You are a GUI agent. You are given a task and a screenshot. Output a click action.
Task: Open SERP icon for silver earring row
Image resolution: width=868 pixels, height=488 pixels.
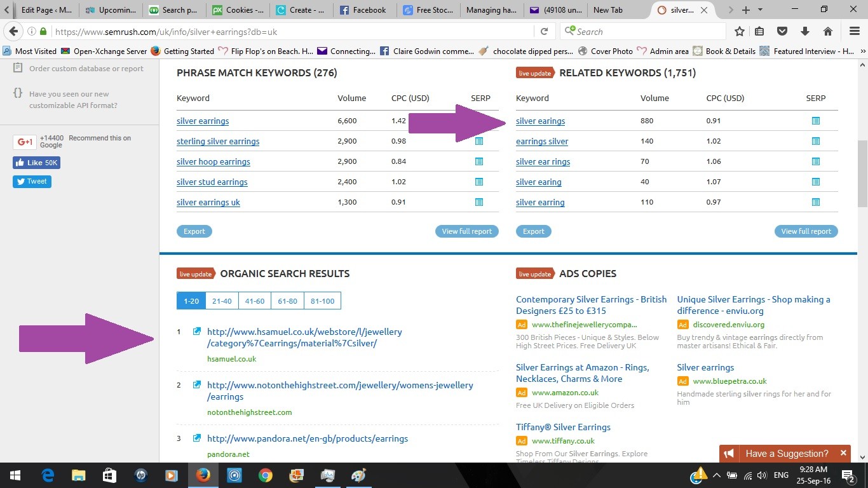[816, 202]
